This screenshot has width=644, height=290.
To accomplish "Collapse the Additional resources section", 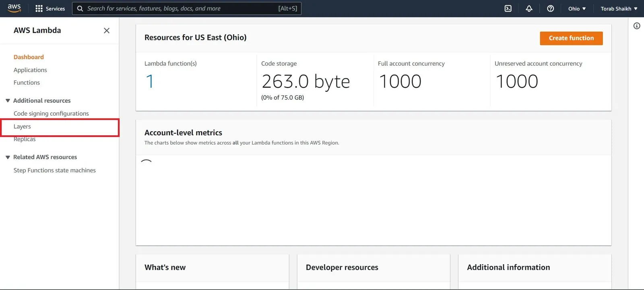I will click(8, 101).
